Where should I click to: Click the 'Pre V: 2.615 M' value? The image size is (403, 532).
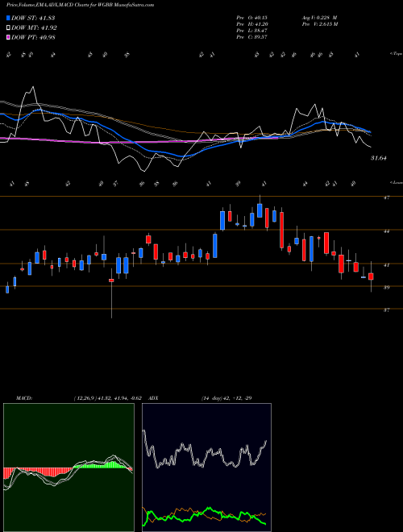point(319,24)
